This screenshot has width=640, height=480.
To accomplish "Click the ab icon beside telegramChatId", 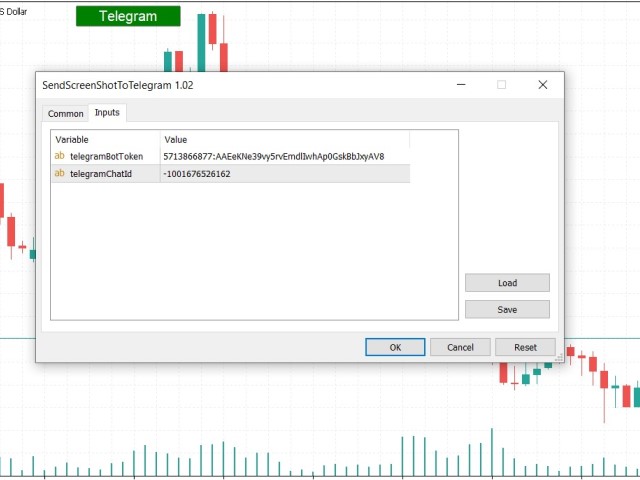I will (x=60, y=173).
